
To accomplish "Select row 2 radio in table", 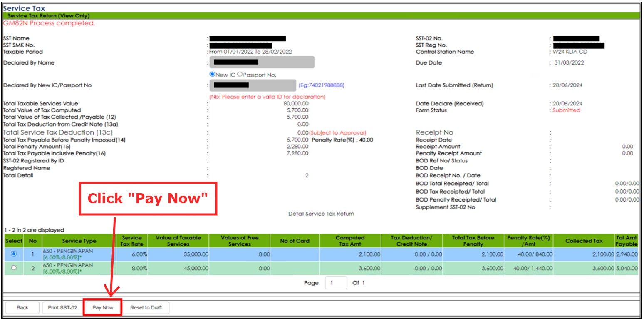I will tap(14, 268).
